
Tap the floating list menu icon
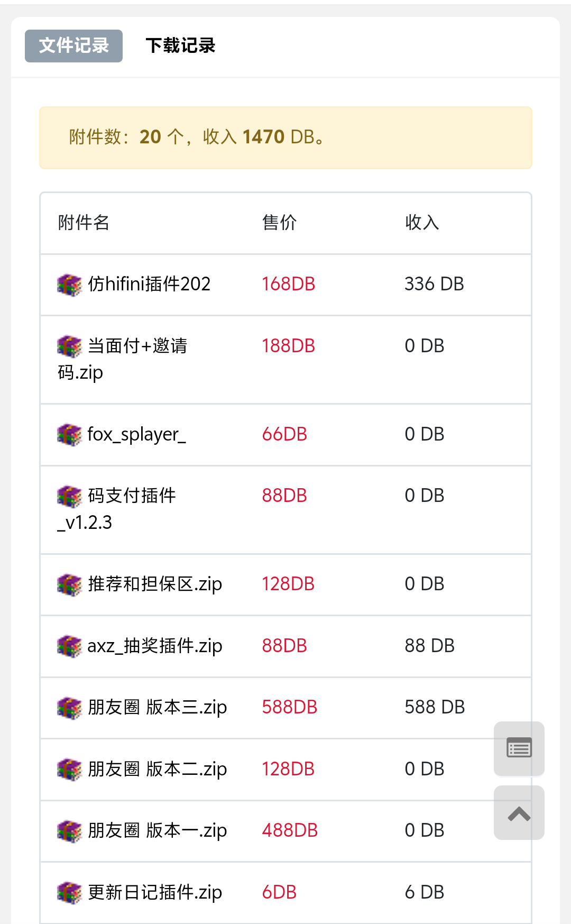(519, 748)
